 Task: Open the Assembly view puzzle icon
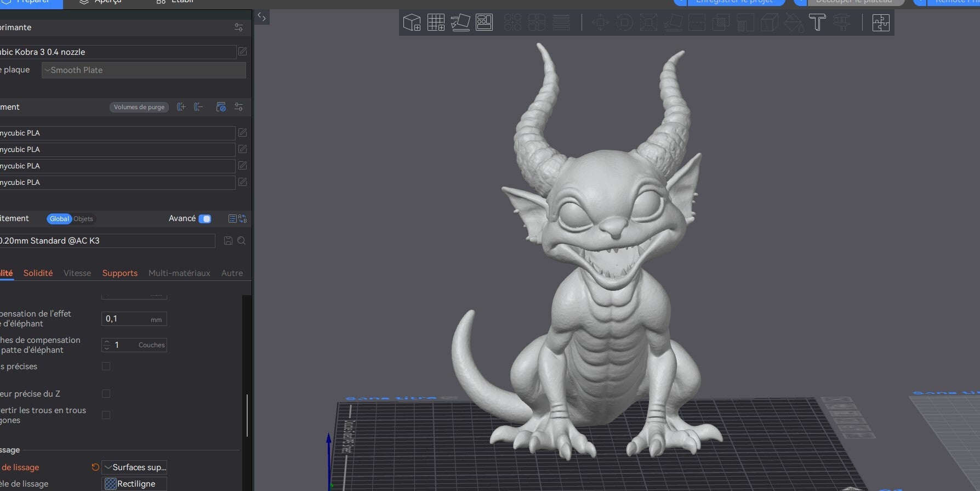(x=880, y=22)
